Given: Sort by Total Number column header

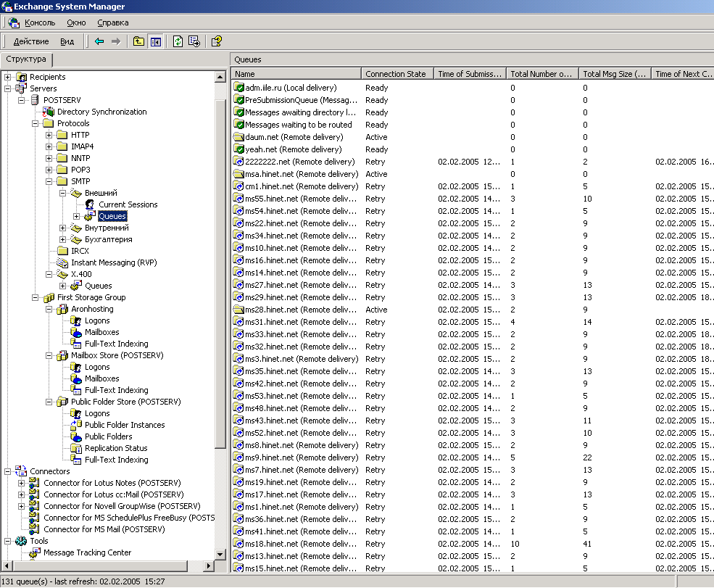Looking at the screenshot, I should click(x=542, y=74).
